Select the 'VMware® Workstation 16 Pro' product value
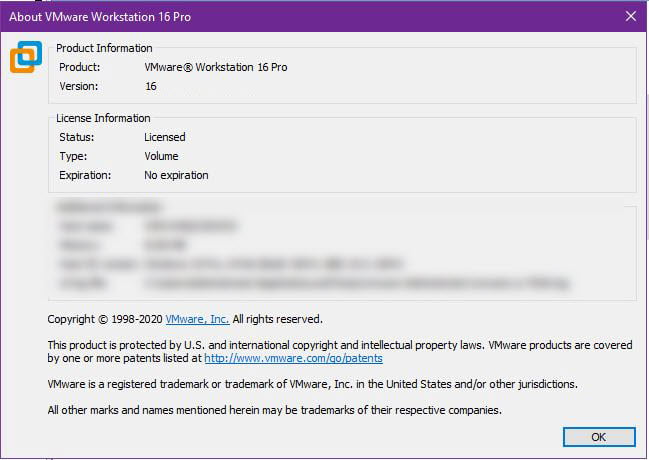 tap(216, 67)
